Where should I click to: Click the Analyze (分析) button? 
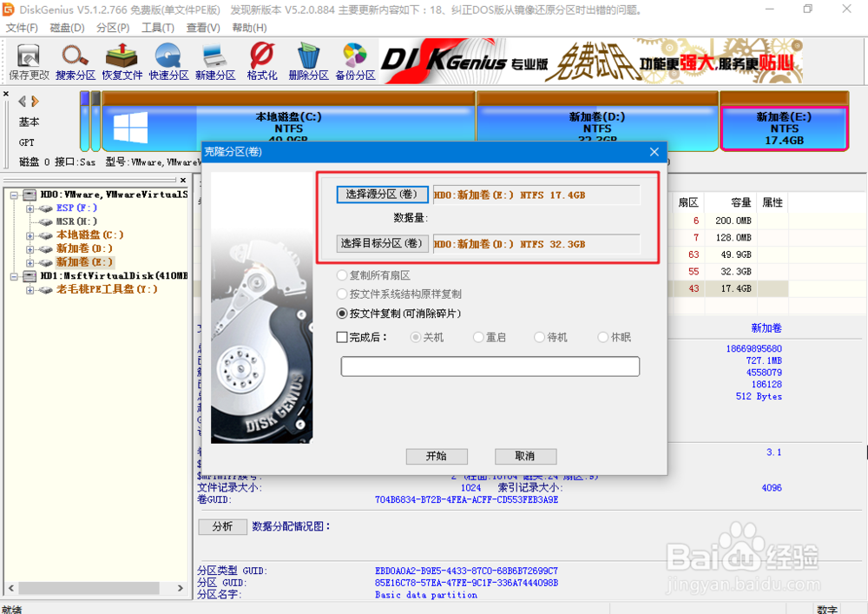222,526
